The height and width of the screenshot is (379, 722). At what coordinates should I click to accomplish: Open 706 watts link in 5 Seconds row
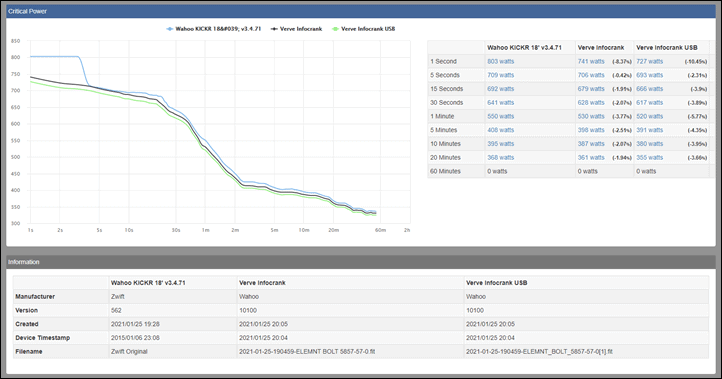click(591, 75)
